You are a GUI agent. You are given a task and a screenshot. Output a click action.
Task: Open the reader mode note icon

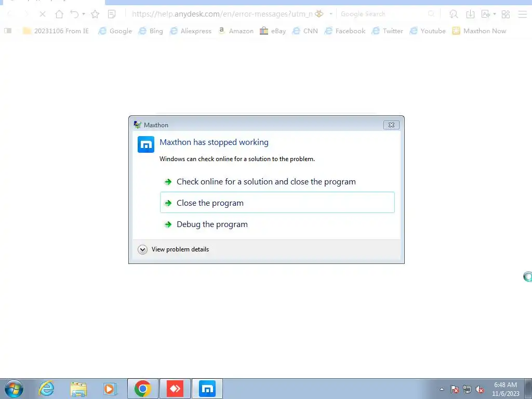point(112,14)
